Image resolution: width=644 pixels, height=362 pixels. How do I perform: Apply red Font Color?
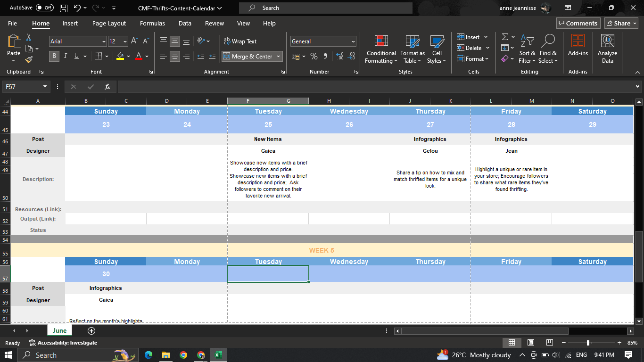pos(139,56)
